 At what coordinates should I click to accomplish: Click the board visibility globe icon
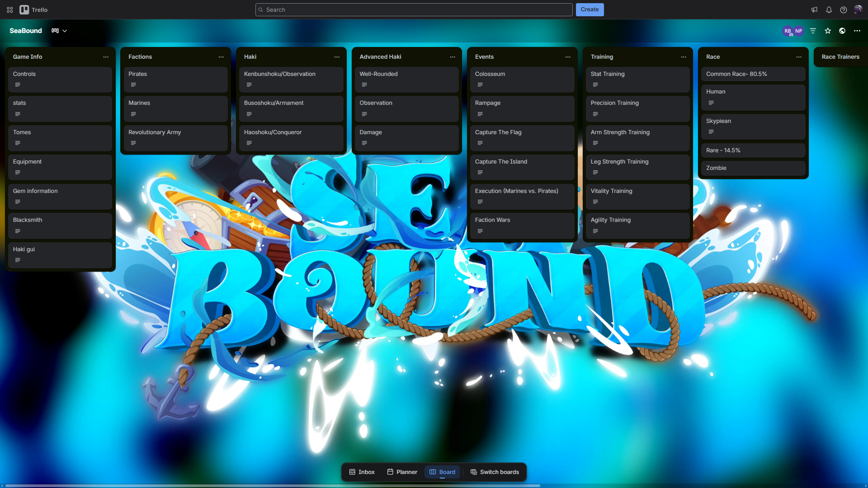(842, 31)
